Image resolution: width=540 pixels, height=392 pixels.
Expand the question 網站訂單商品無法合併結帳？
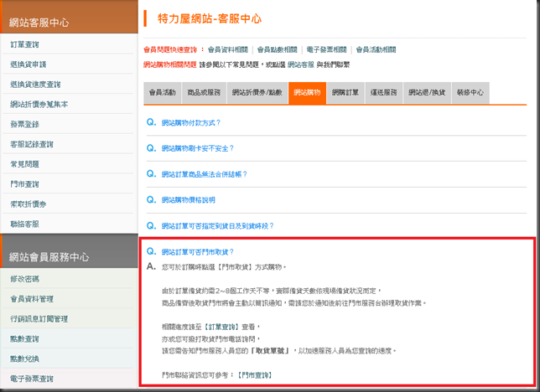tap(204, 174)
